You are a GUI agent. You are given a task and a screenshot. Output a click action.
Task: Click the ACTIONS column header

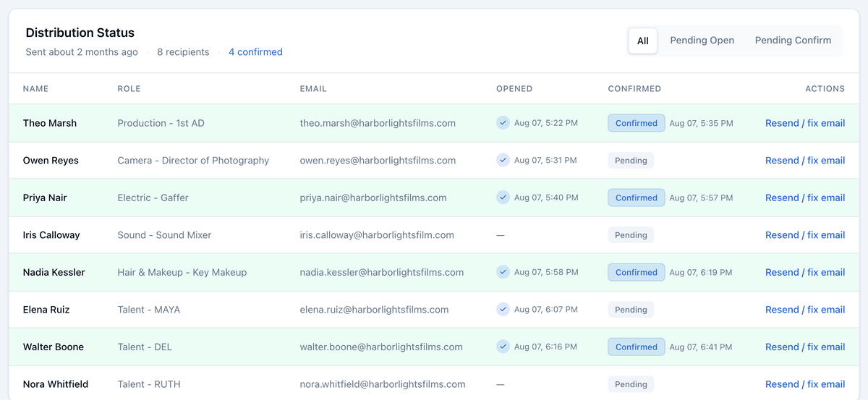click(x=825, y=89)
